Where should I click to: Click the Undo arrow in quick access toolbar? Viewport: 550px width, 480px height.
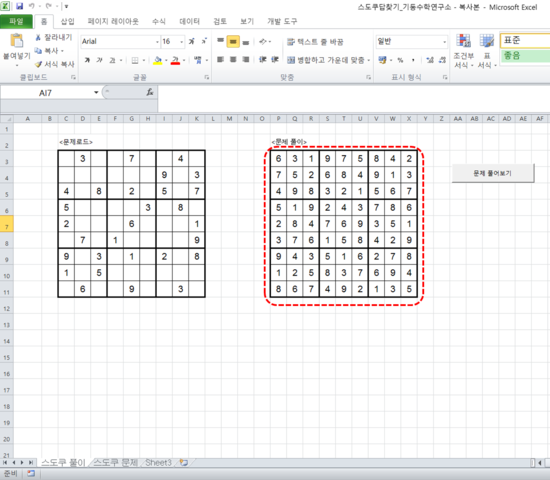click(x=32, y=6)
